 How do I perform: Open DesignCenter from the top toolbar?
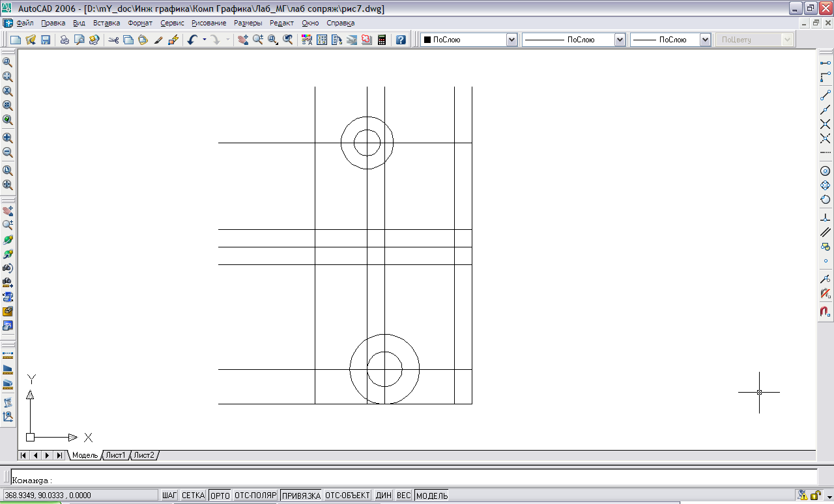point(322,40)
